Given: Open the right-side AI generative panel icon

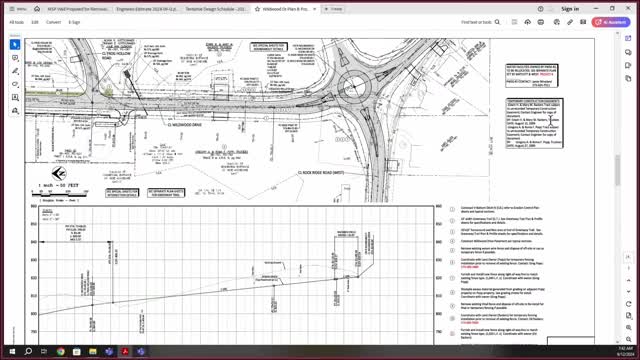Looking at the screenshot, I should [x=628, y=38].
